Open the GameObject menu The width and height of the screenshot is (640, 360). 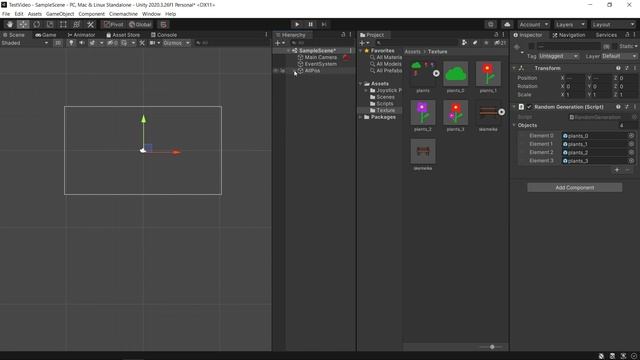tap(60, 14)
